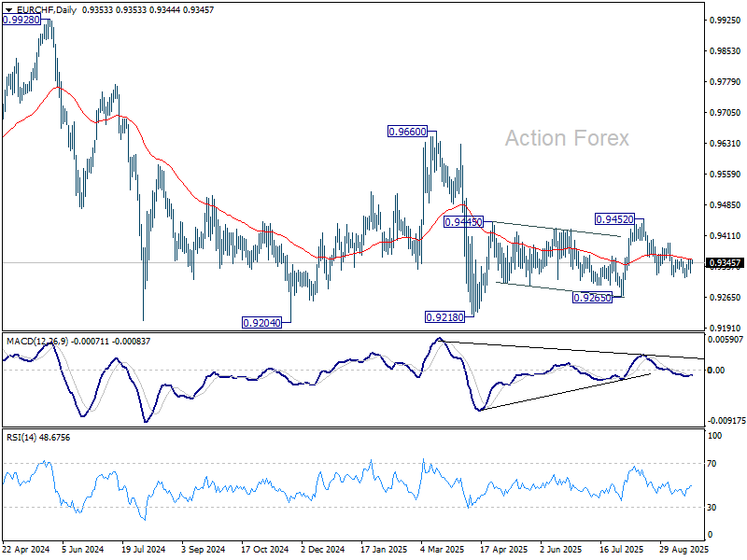Open the EURCHF chart dropdown triangle

(8, 10)
